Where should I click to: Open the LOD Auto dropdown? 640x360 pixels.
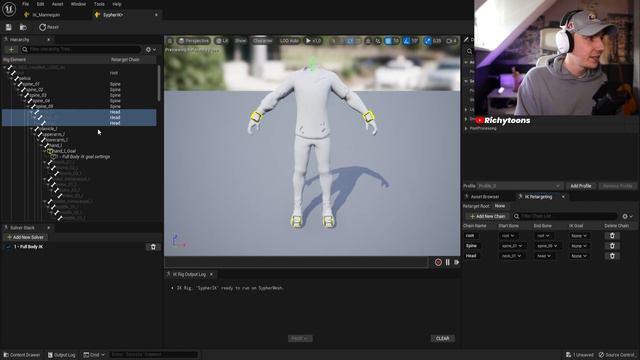click(289, 41)
